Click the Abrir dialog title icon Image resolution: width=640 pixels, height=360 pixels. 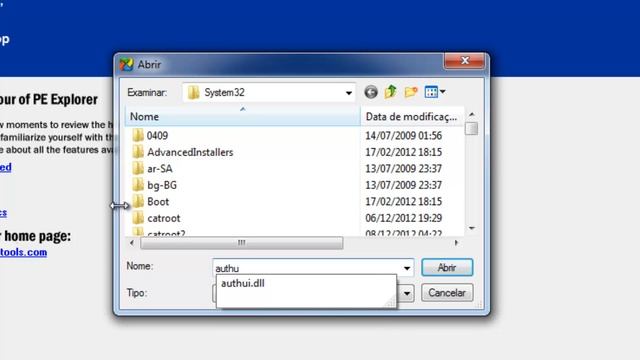pyautogui.click(x=126, y=64)
